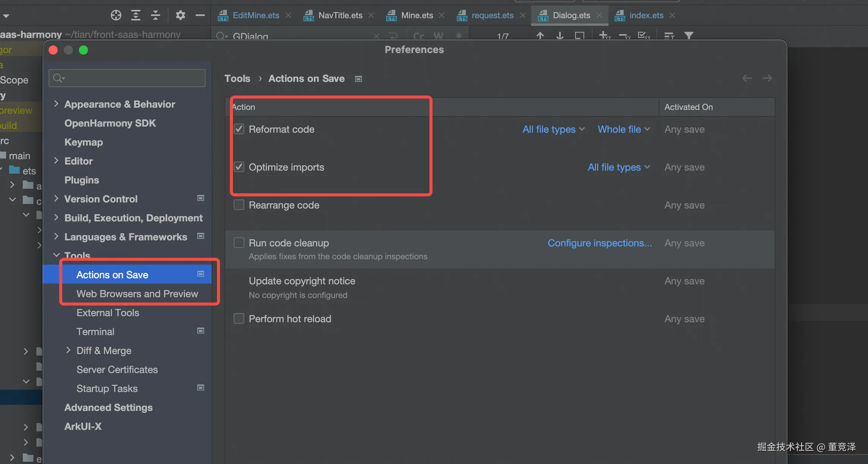
Task: Switch to the Mine.ets editor tab
Action: click(417, 15)
